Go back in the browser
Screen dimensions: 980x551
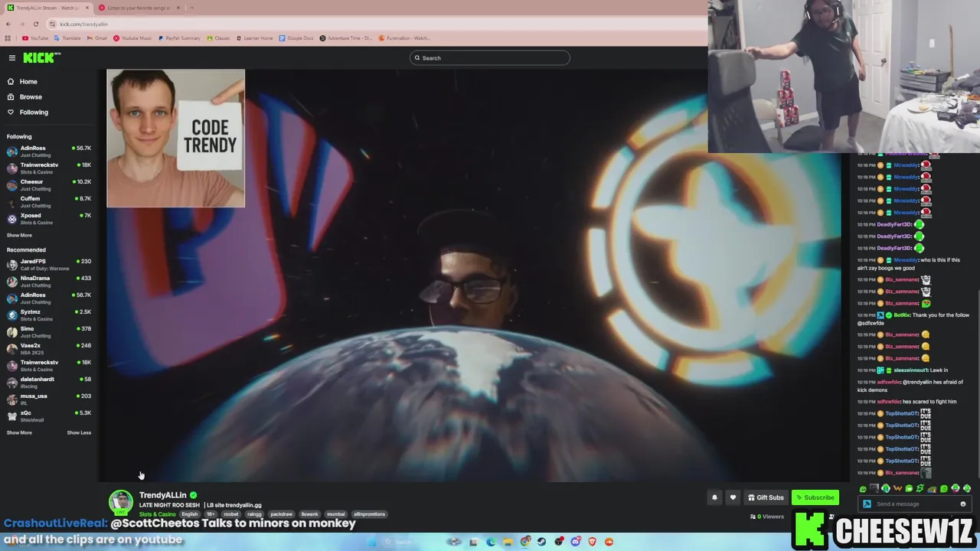pos(8,24)
